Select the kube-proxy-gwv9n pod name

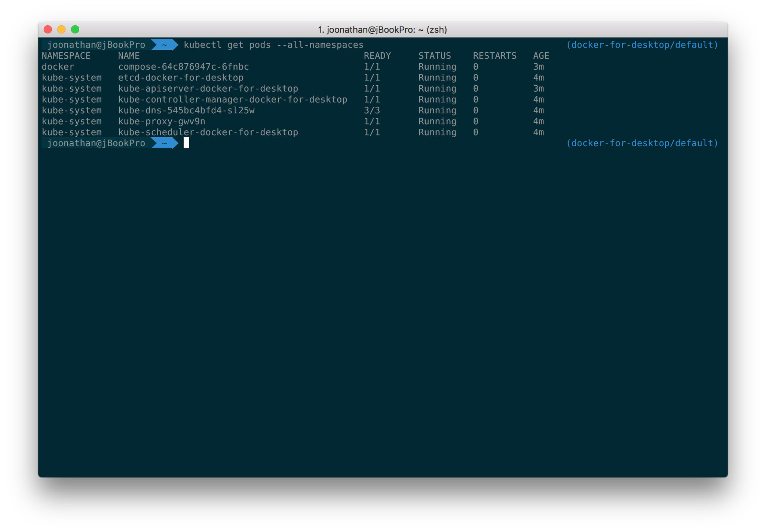coord(162,121)
